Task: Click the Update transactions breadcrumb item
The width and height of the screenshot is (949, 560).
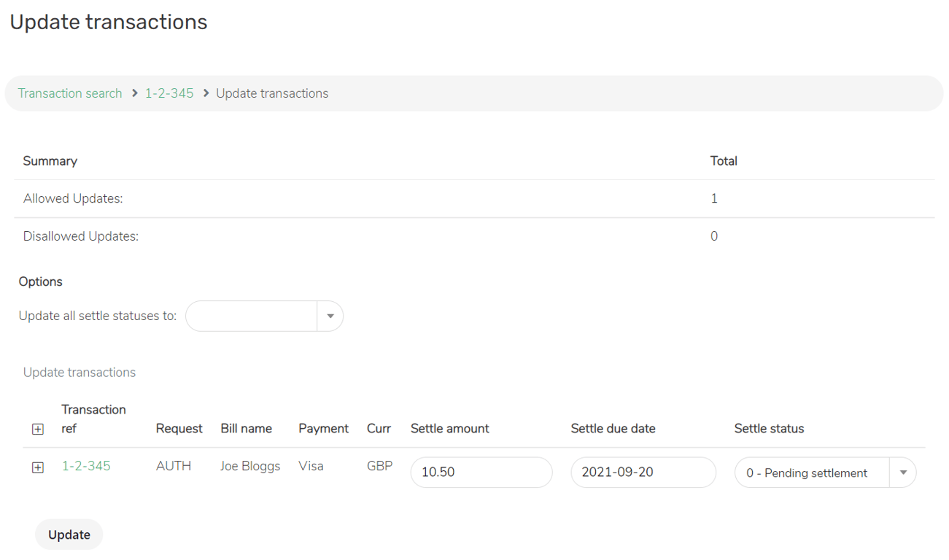Action: [x=272, y=93]
